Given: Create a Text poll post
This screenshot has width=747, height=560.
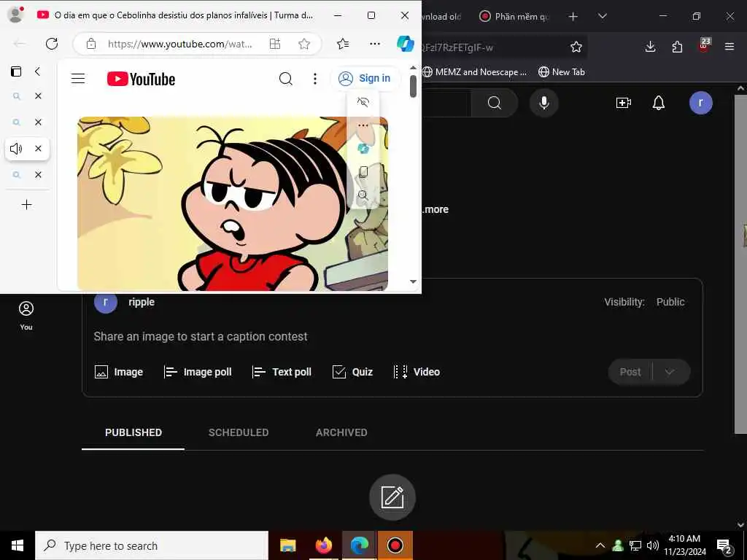Looking at the screenshot, I should [x=282, y=372].
